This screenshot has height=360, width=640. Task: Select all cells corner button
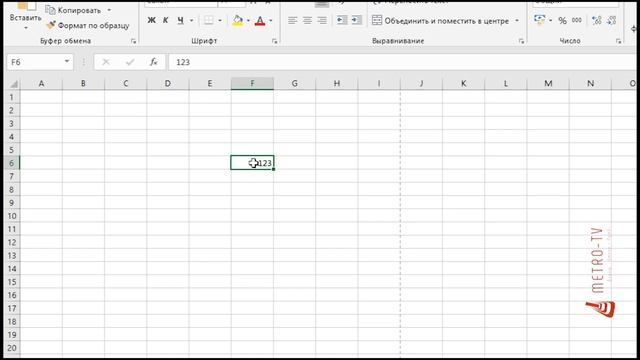tap(13, 84)
